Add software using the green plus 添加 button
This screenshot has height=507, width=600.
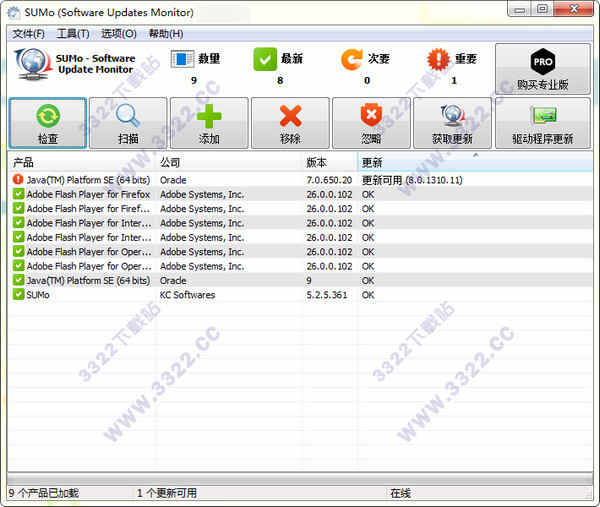click(209, 123)
